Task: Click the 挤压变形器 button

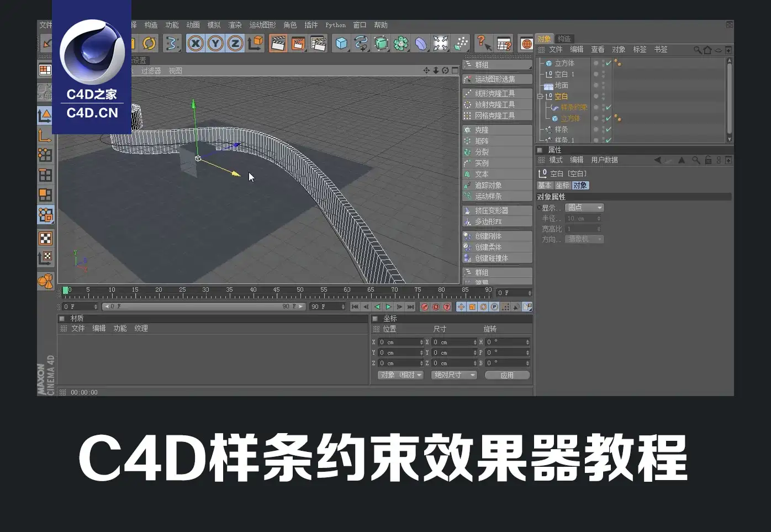Action: click(x=497, y=210)
